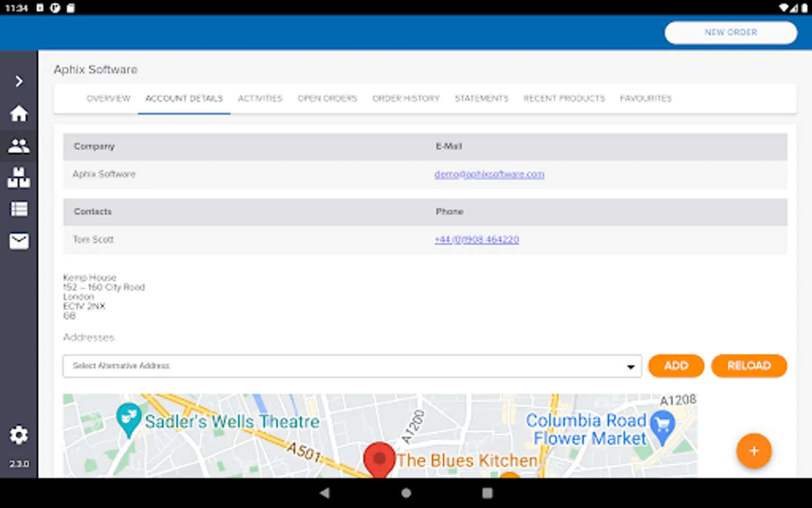This screenshot has height=508, width=812.
Task: Click the Company column header
Action: (94, 146)
